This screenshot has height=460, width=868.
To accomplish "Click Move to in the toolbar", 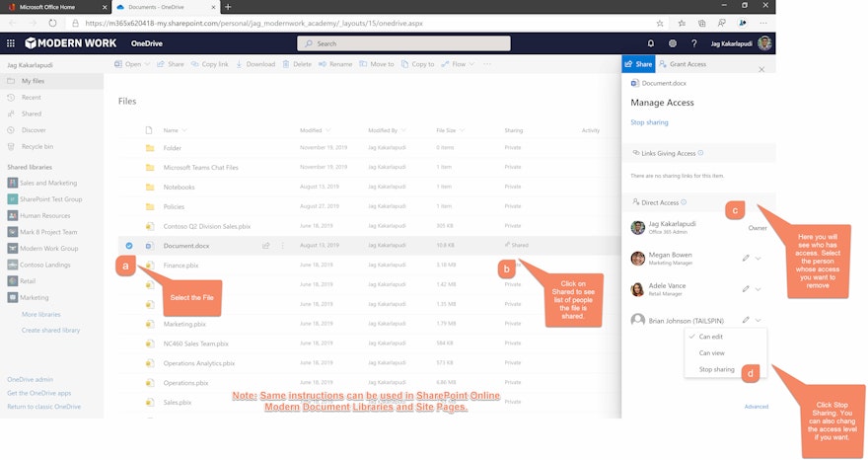I will point(377,64).
